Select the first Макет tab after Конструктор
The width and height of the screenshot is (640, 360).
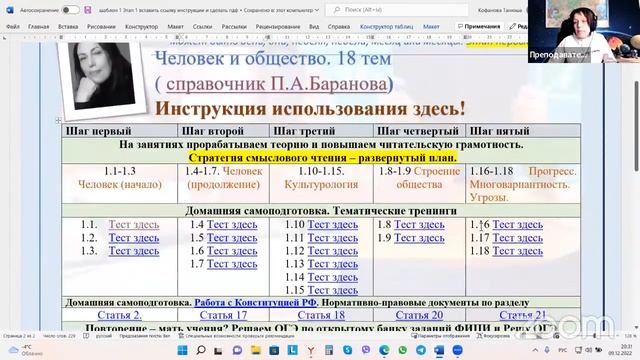point(176,27)
